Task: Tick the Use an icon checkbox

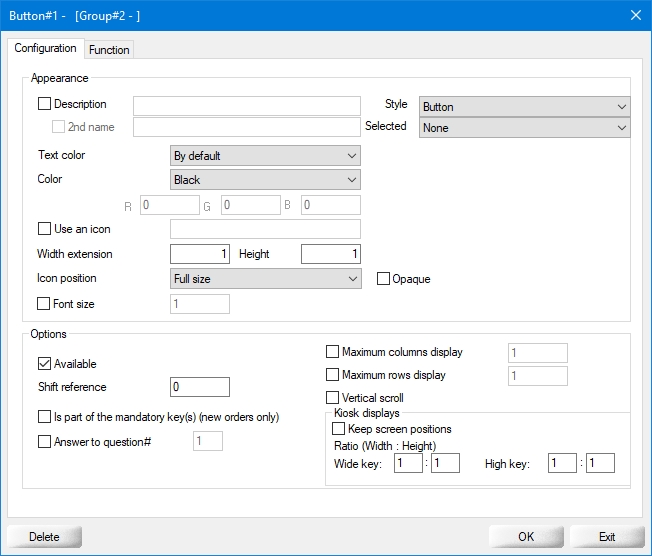Action: [44, 230]
